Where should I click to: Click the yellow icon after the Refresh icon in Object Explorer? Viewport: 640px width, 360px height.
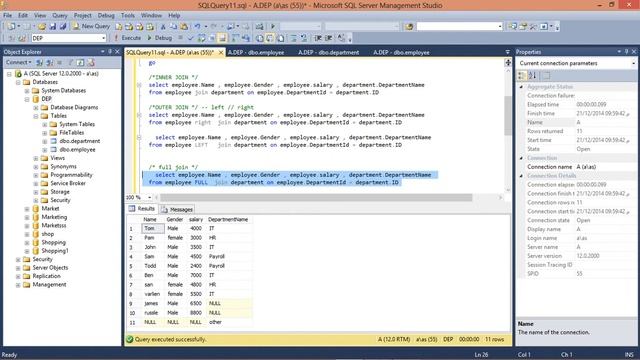[x=91, y=62]
